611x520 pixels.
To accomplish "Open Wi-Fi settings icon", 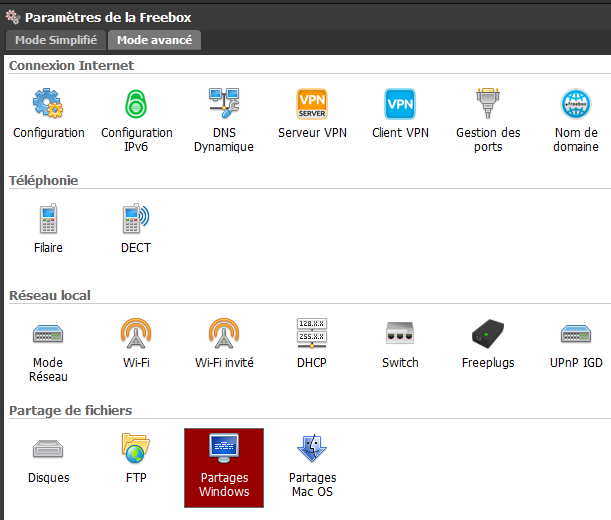I will [136, 334].
